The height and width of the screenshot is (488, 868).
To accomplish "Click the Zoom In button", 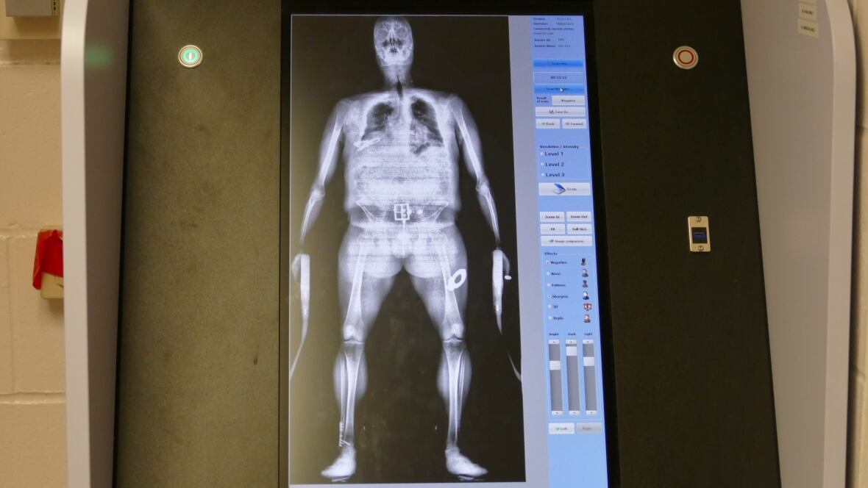I will click(552, 217).
